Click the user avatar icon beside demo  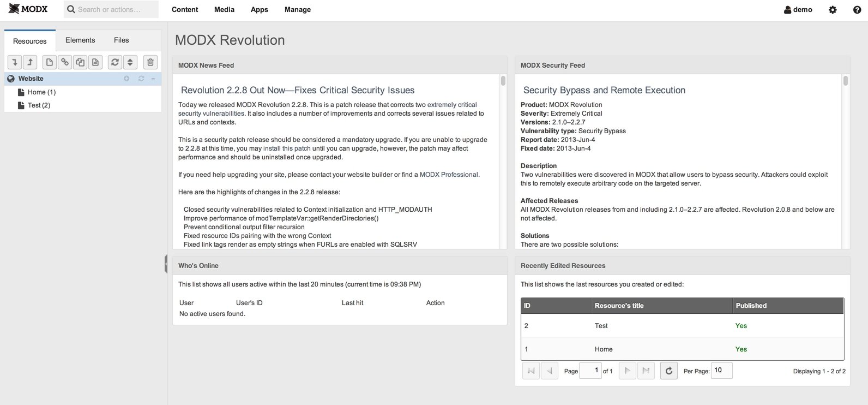point(787,10)
